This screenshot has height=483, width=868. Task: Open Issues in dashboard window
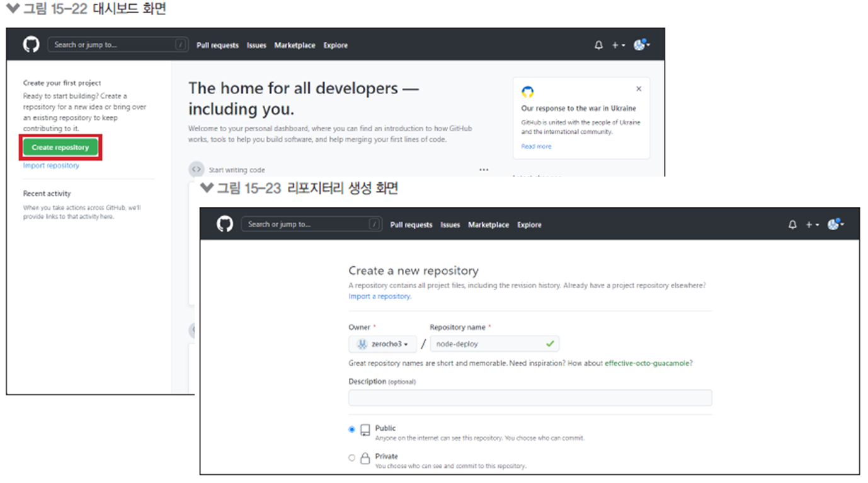point(256,45)
